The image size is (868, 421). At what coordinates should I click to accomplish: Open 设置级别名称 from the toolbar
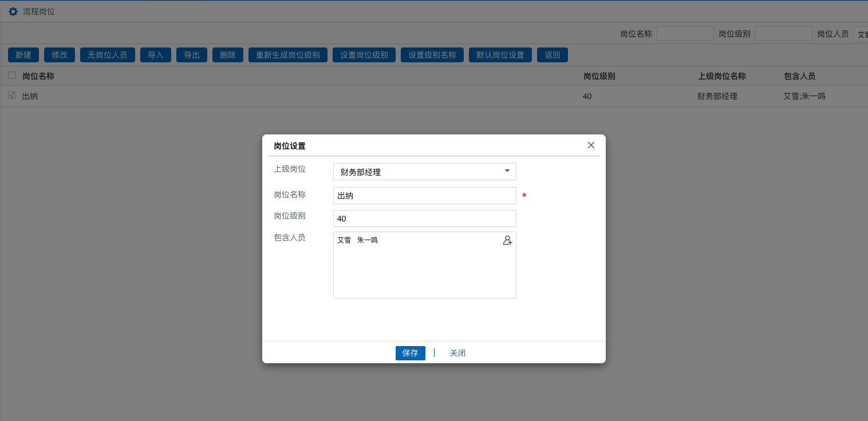(x=432, y=55)
